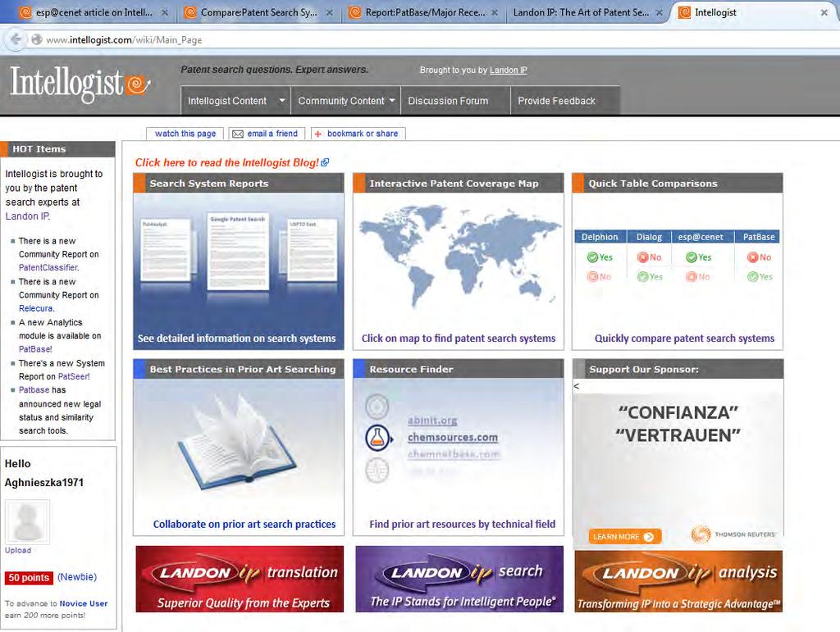Image resolution: width=840 pixels, height=632 pixels.
Task: Click the Landon IP link in header
Action: coord(509,70)
